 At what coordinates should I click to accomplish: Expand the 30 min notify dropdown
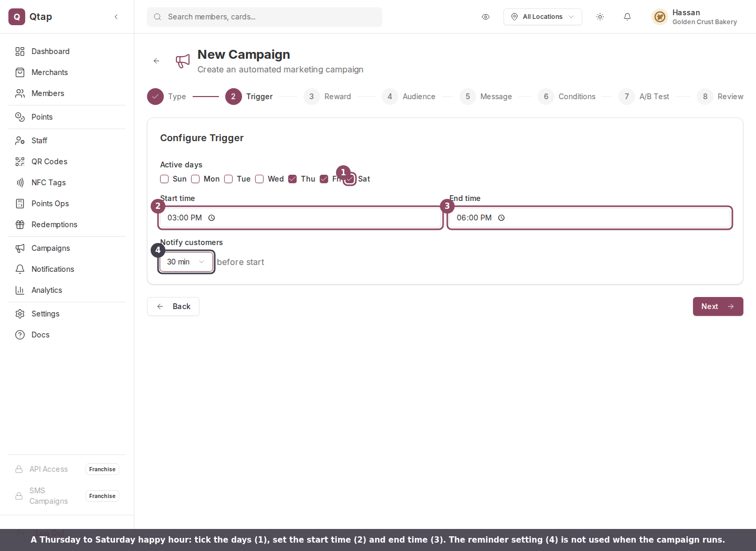(186, 262)
